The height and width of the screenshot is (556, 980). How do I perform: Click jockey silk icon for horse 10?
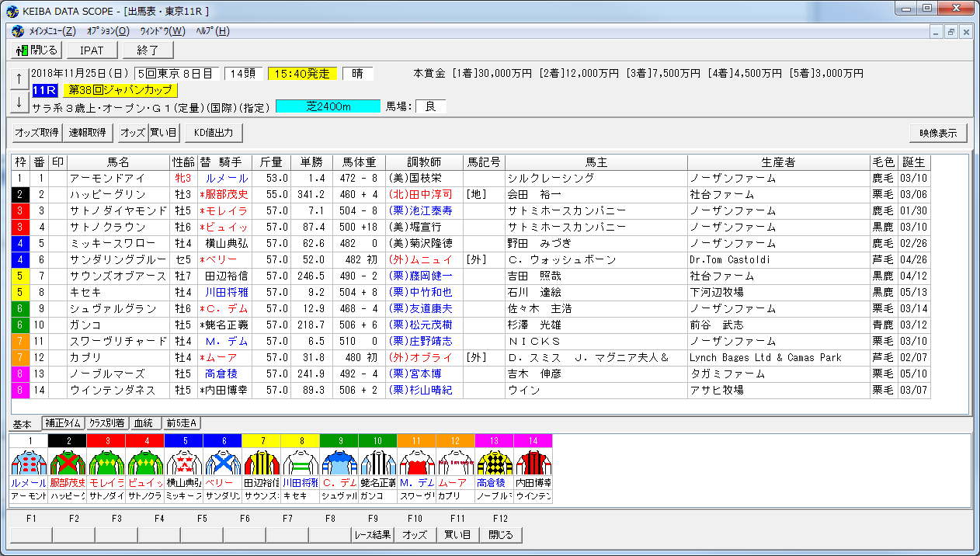click(378, 463)
